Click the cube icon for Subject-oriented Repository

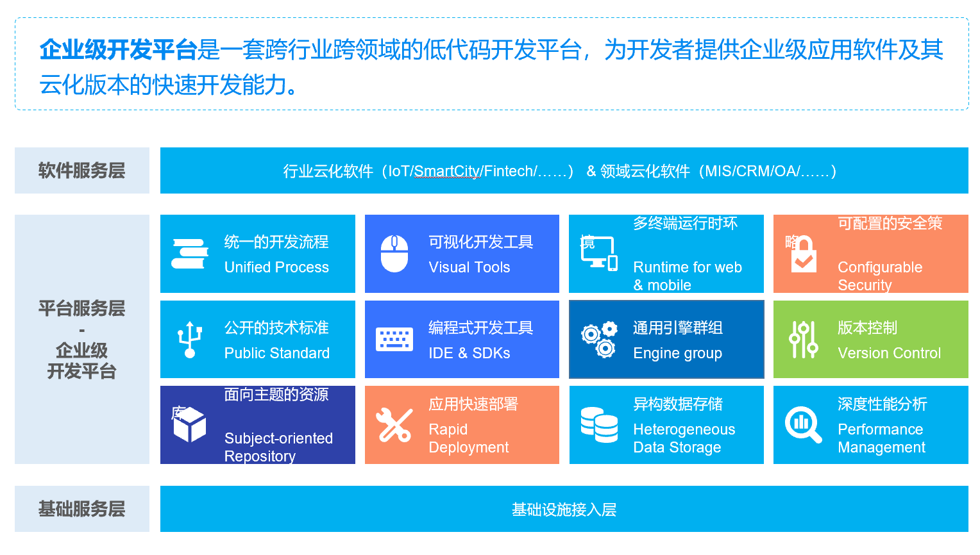190,425
